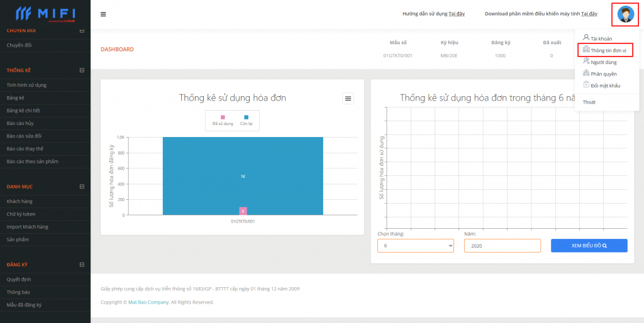Click the Mat Bao Company footer link

pos(148,302)
